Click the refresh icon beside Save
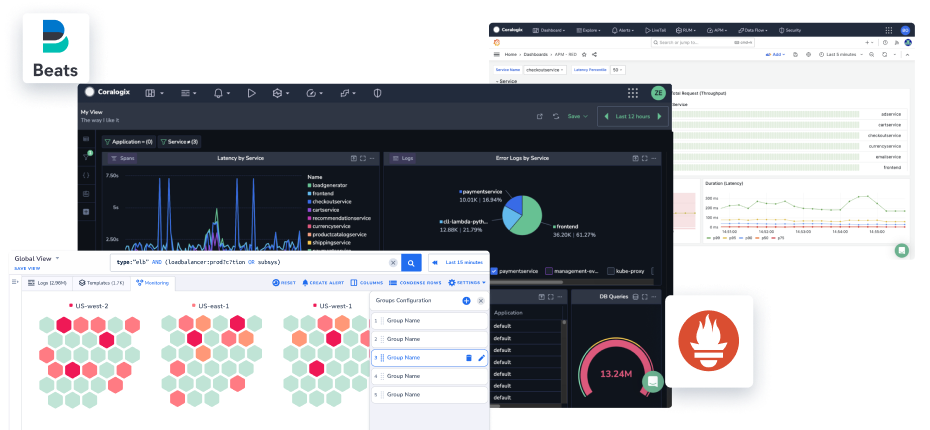 (x=556, y=116)
